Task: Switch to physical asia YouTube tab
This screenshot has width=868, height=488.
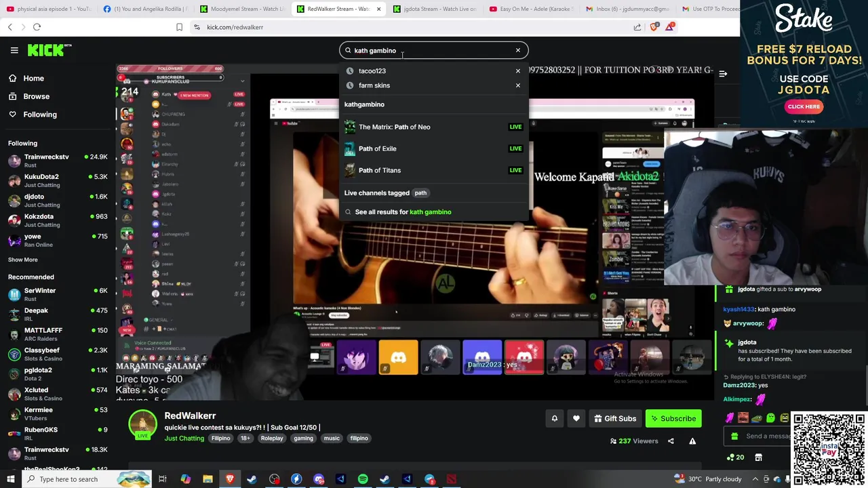Action: (49, 9)
